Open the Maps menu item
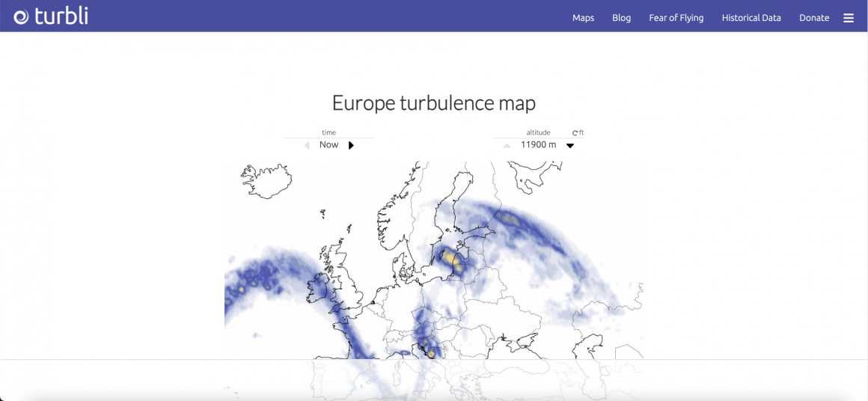The image size is (868, 401). [x=583, y=18]
